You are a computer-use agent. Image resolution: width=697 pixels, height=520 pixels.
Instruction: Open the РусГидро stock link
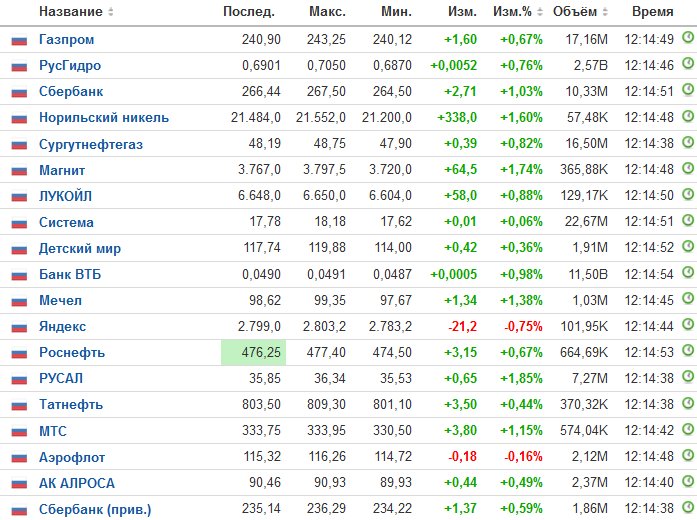pos(70,66)
